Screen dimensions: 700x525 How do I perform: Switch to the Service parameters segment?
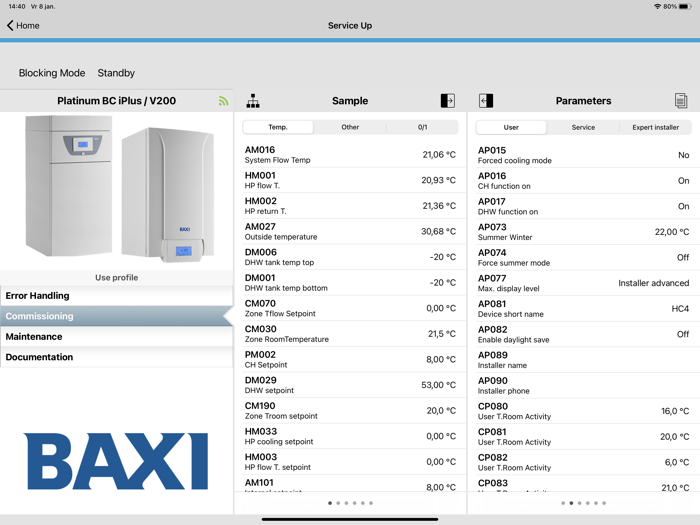tap(583, 127)
